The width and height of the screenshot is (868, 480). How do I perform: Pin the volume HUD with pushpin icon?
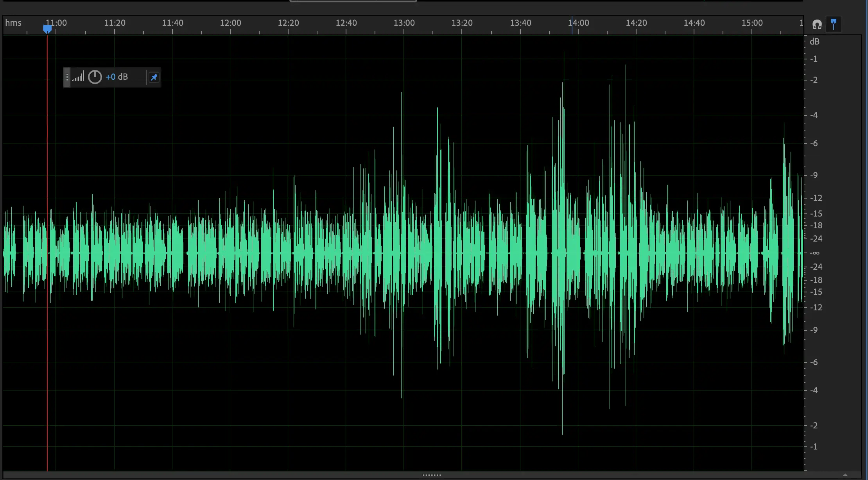point(154,77)
